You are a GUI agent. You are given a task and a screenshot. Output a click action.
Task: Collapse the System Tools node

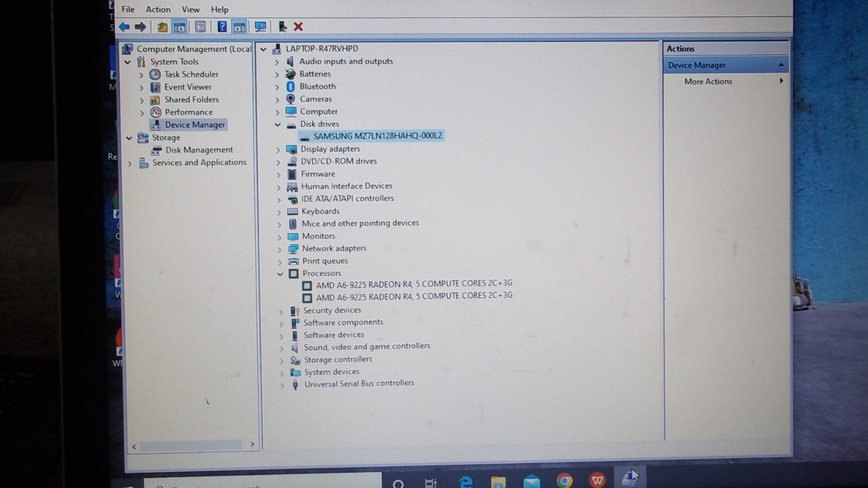(x=127, y=62)
